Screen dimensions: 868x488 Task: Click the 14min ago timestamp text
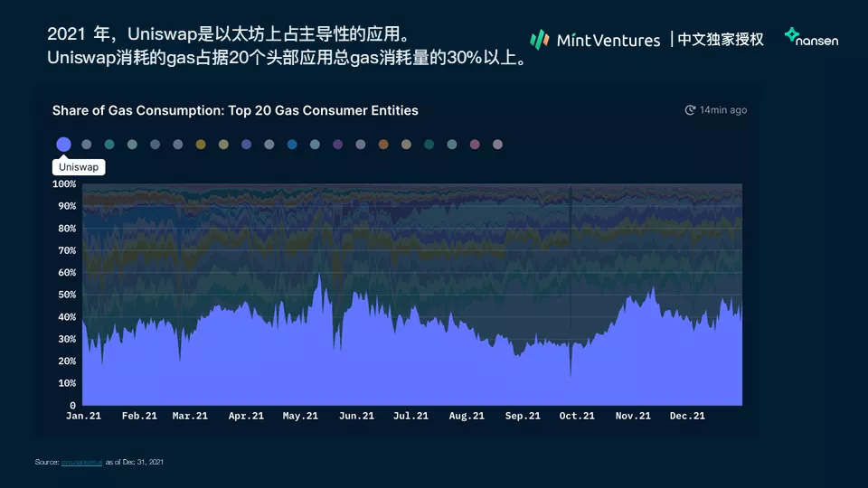point(723,110)
